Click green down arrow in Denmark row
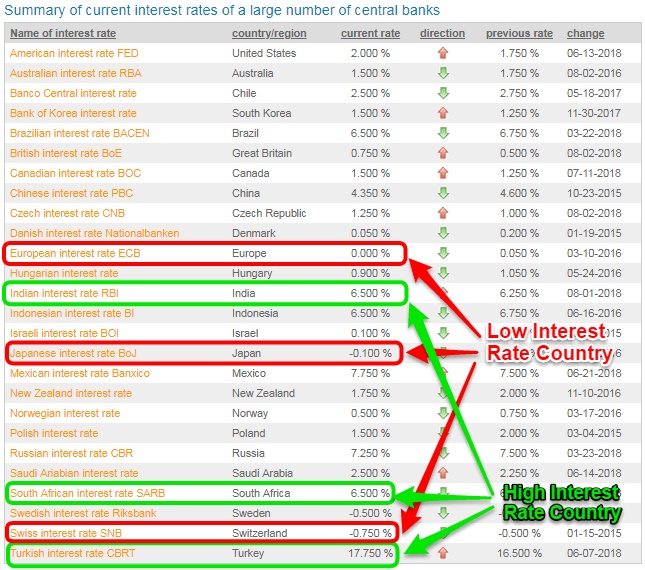Viewport: 645px width, 570px height. pyautogui.click(x=443, y=233)
